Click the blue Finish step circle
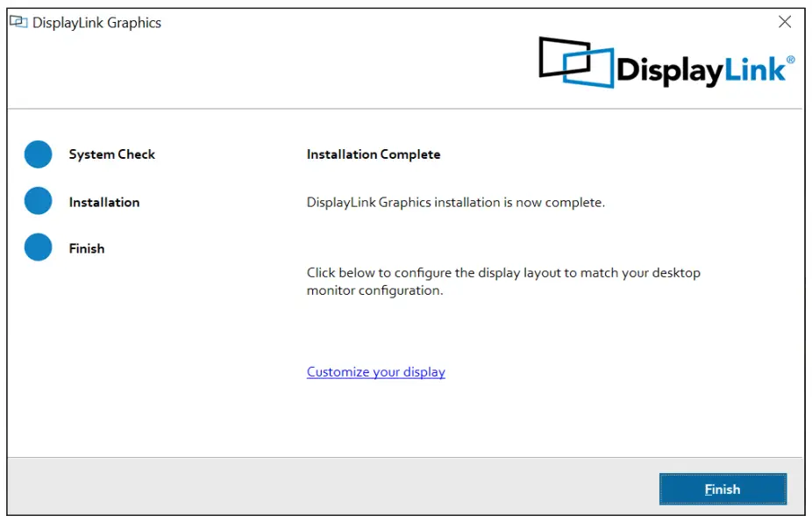The width and height of the screenshot is (812, 523). click(x=39, y=248)
